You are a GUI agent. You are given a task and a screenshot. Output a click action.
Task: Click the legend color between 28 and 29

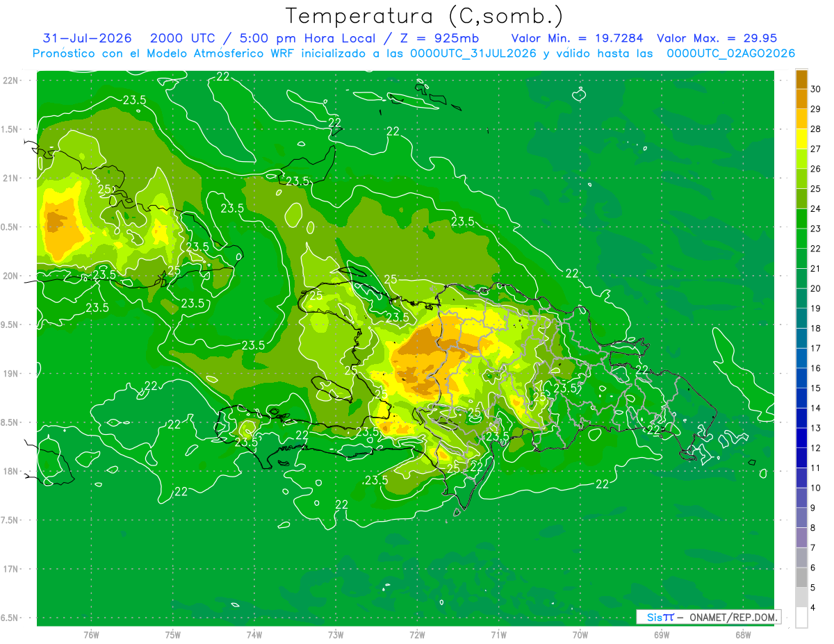[x=801, y=119]
